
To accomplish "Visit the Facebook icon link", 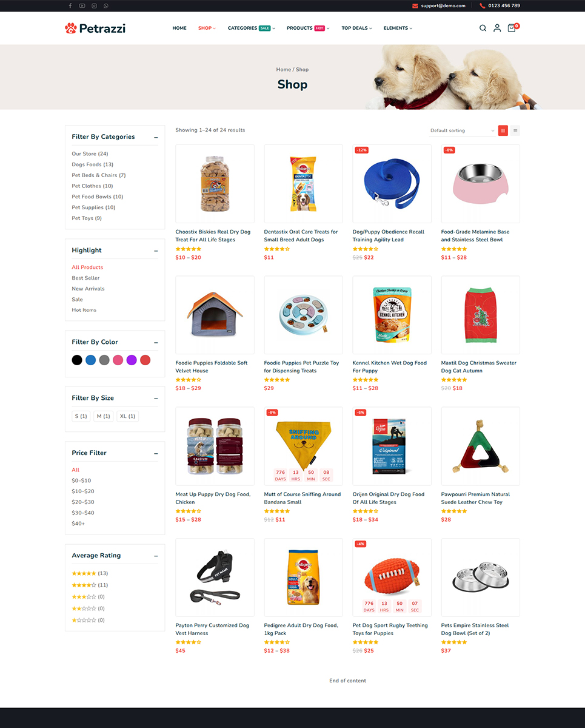I will (x=70, y=5).
